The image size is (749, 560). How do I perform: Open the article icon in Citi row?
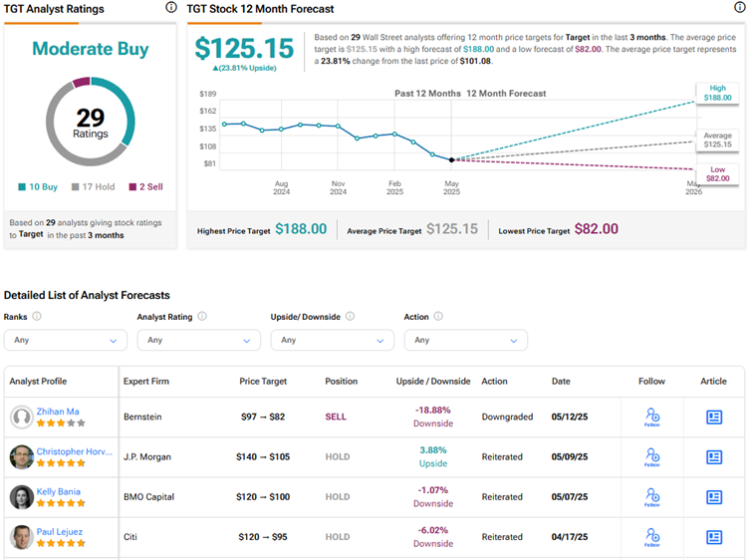[714, 537]
